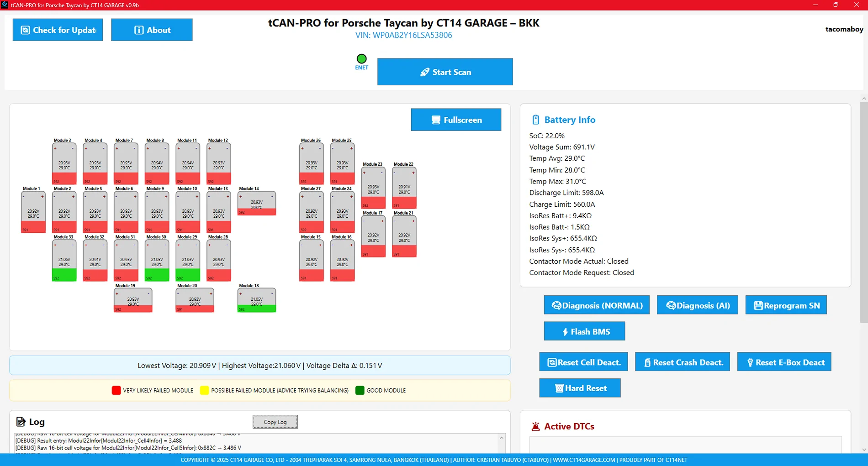
Task: Select Module 22 battery tile
Action: (x=404, y=188)
